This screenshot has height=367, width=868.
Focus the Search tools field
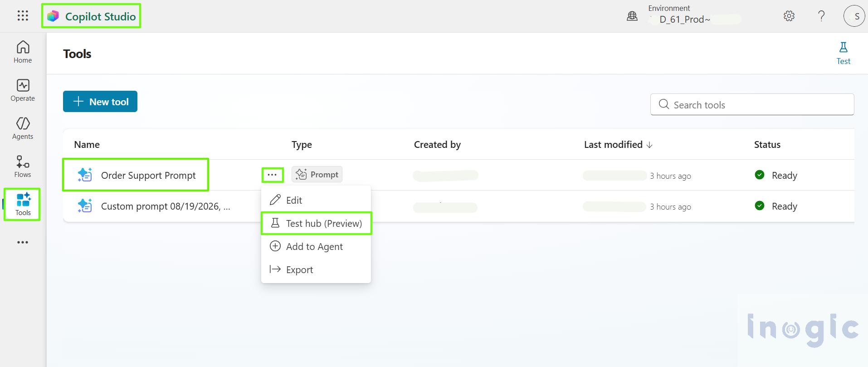click(752, 104)
